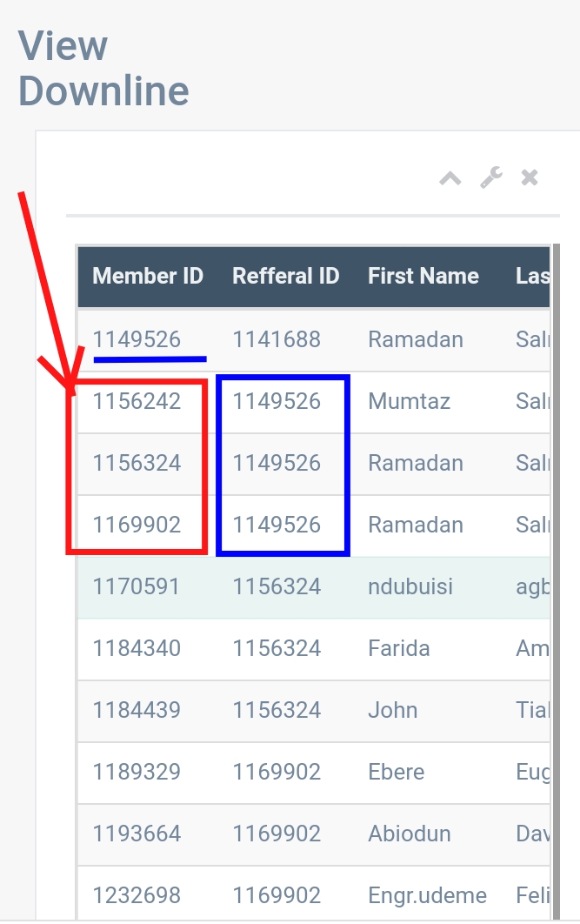580x924 pixels.
Task: Sort by Member ID column header
Action: (148, 277)
